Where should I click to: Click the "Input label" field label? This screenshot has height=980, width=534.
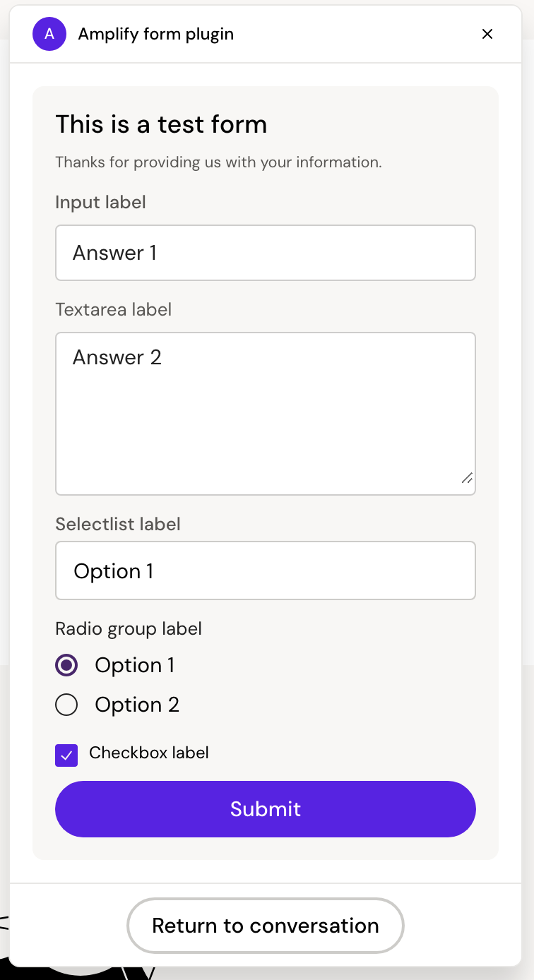(x=100, y=203)
